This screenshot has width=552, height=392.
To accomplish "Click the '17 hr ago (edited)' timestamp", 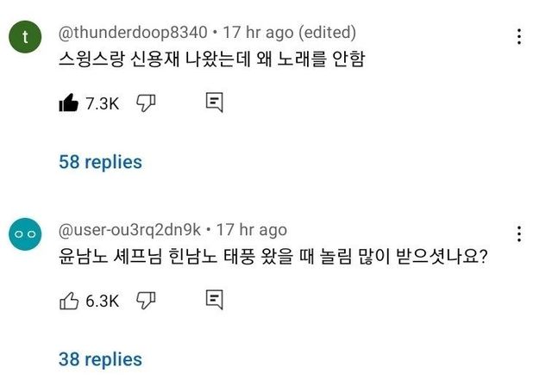I will pos(289,33).
